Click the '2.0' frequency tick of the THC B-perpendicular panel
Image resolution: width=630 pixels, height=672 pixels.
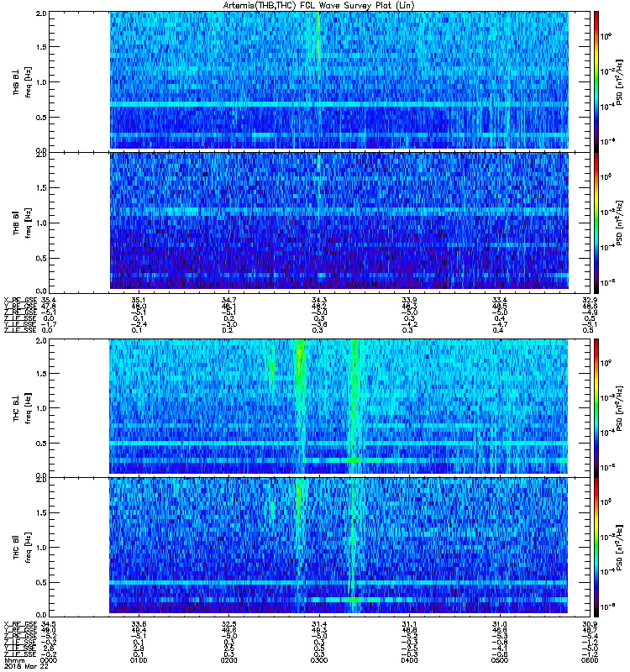click(41, 341)
